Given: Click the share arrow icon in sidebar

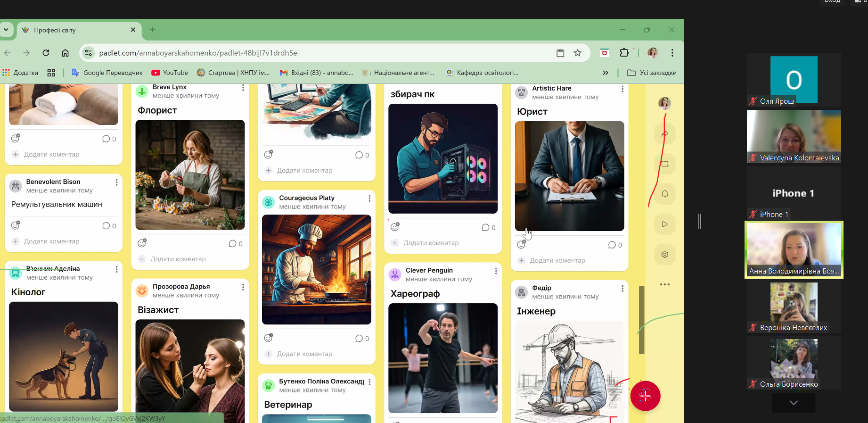Looking at the screenshot, I should click(x=664, y=134).
